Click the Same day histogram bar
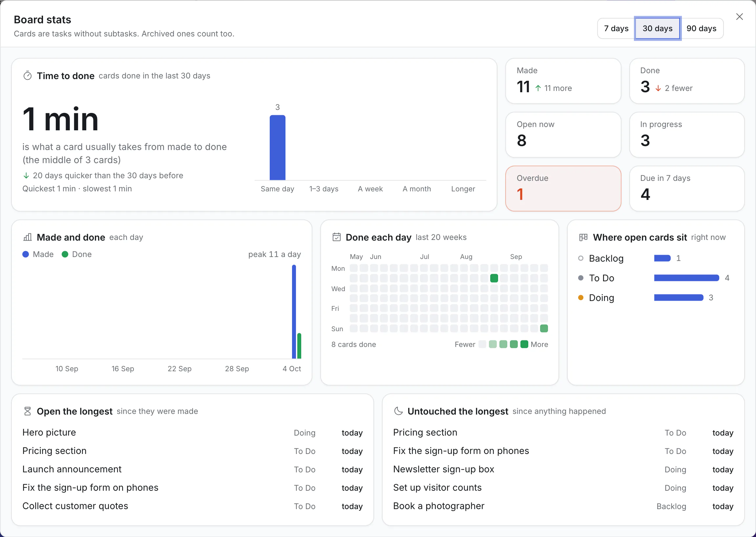The image size is (756, 537). (277, 147)
